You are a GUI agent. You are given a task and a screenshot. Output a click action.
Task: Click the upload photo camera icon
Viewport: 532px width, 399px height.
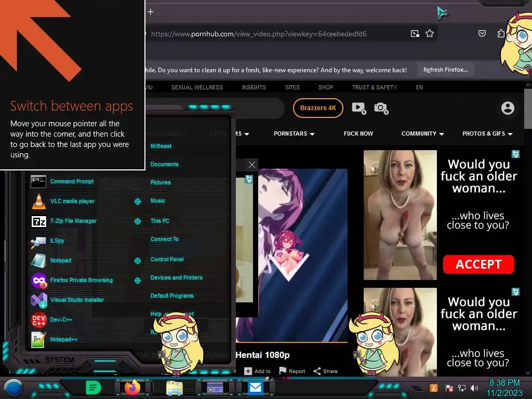tap(381, 108)
